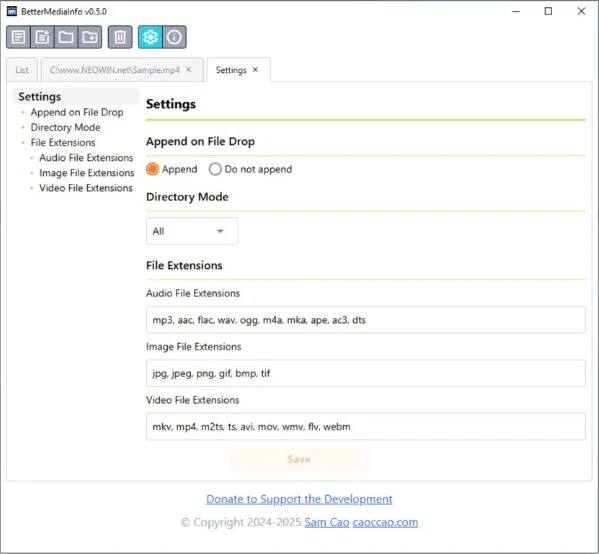This screenshot has width=599, height=554.
Task: Click the Append on File Drop heading
Action: point(201,141)
